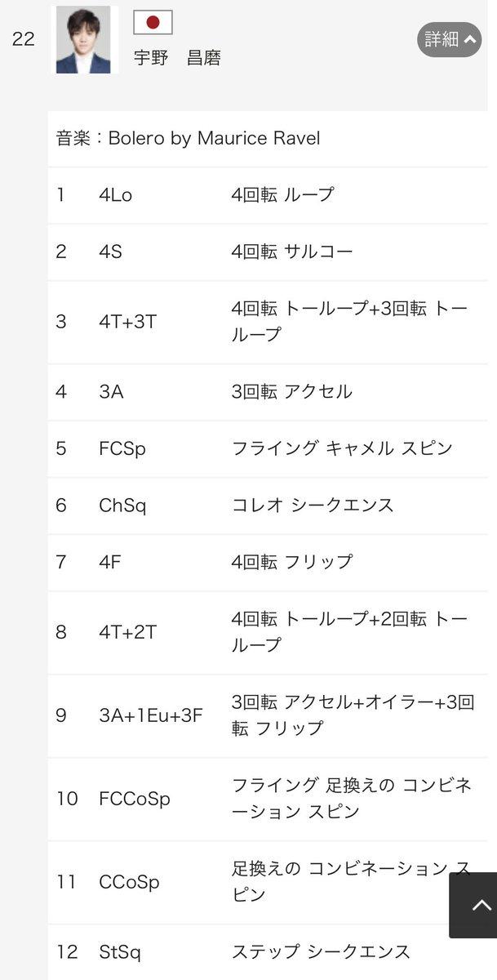Open the skater's profile photo

83,39
